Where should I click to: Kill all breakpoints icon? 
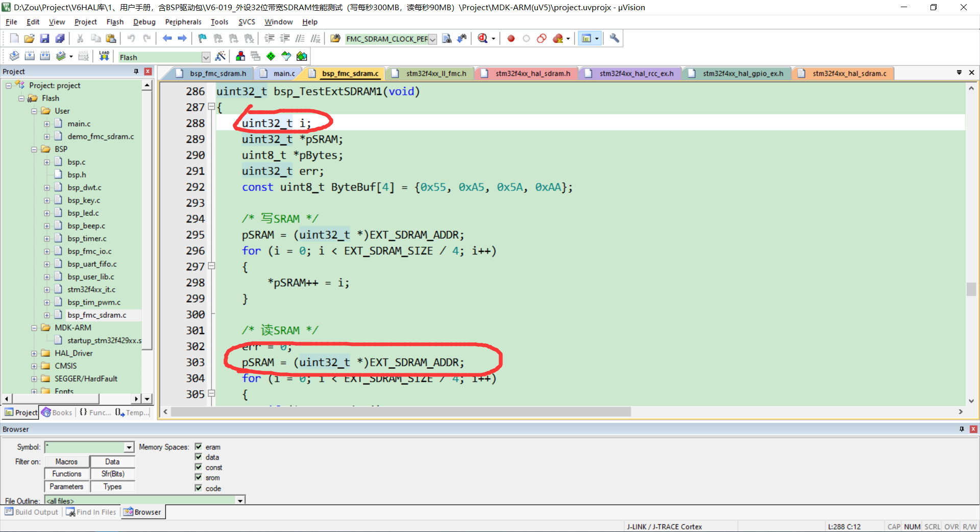point(558,38)
